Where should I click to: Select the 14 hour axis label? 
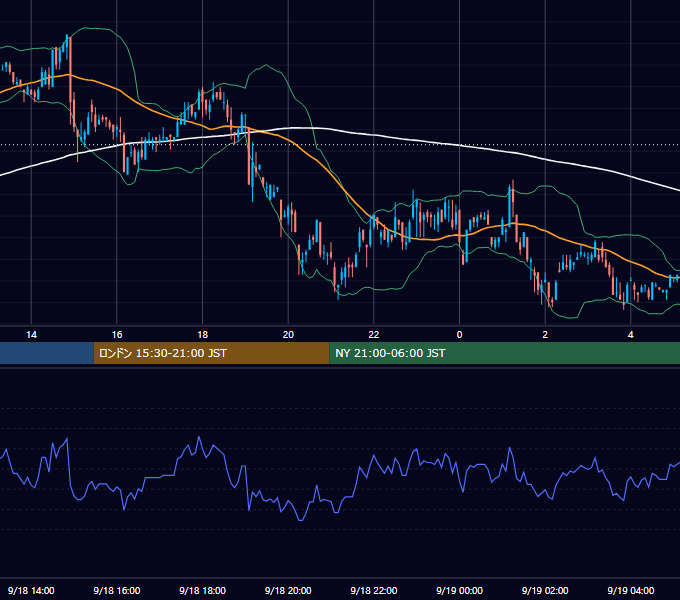[x=31, y=335]
